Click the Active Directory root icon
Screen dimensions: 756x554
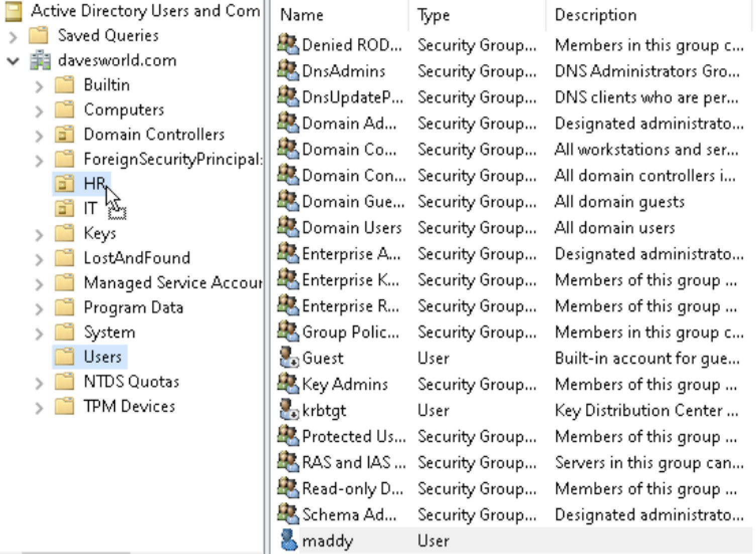(x=14, y=12)
